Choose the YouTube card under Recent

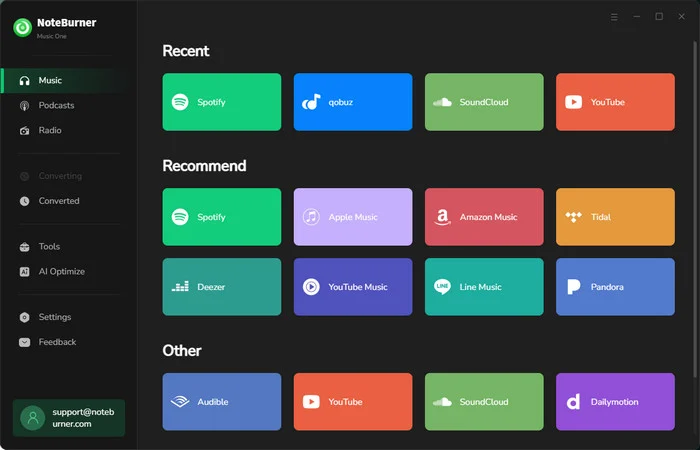pyautogui.click(x=616, y=102)
